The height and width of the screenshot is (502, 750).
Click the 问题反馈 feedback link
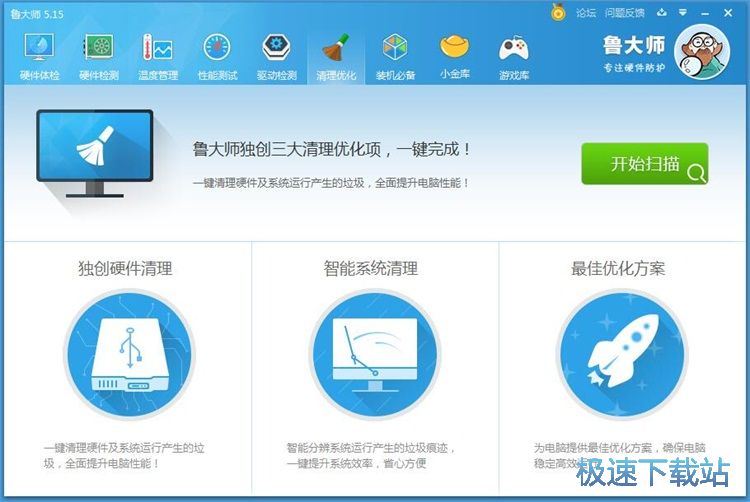point(627,13)
